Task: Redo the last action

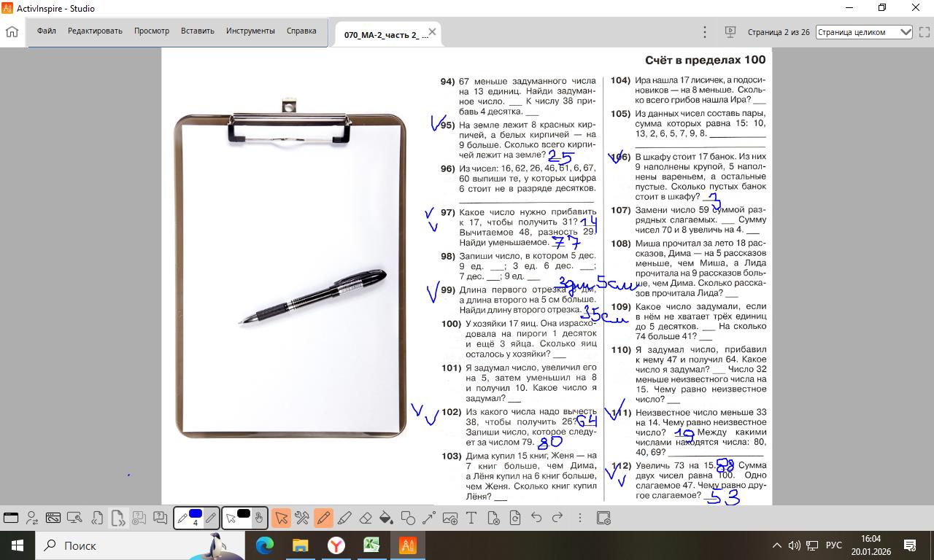Action: click(557, 518)
